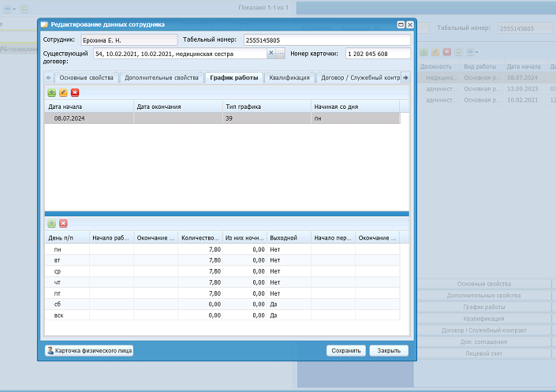The width and height of the screenshot is (556, 392).
Task: Maximize the employee edit dialog
Action: (x=401, y=24)
